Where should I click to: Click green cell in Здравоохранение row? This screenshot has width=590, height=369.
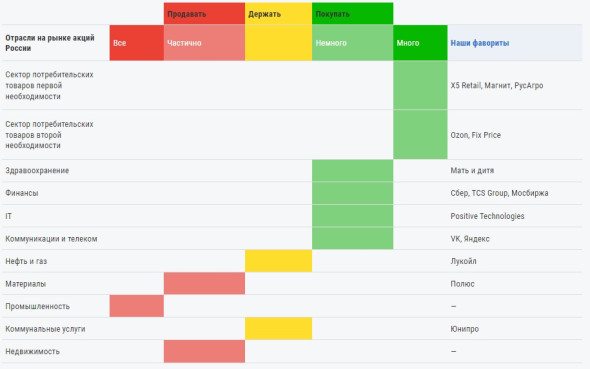click(353, 170)
